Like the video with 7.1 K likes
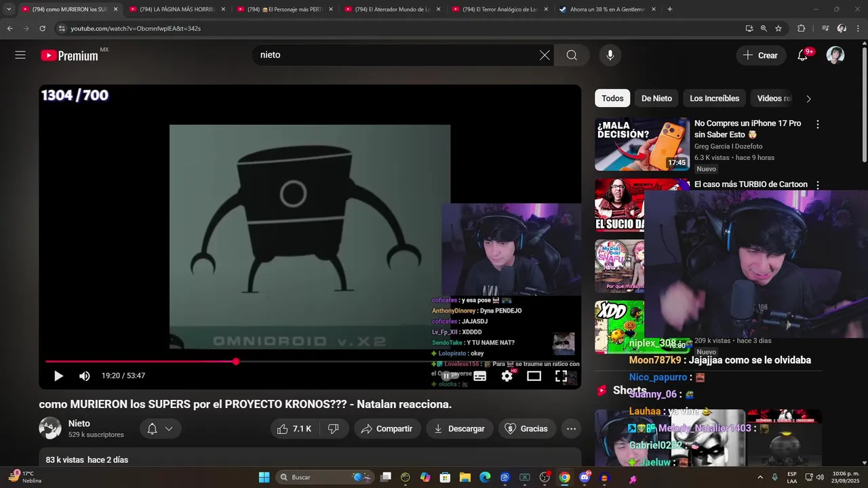 click(294, 428)
